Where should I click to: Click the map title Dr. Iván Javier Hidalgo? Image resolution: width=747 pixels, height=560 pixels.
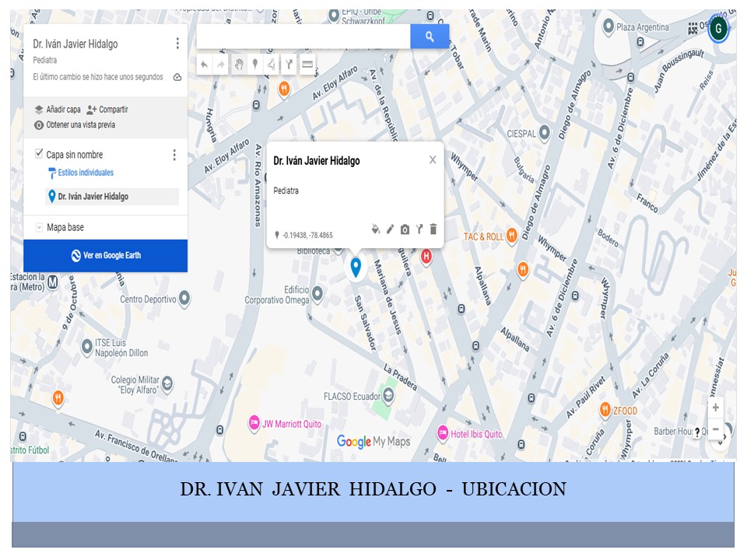point(75,44)
